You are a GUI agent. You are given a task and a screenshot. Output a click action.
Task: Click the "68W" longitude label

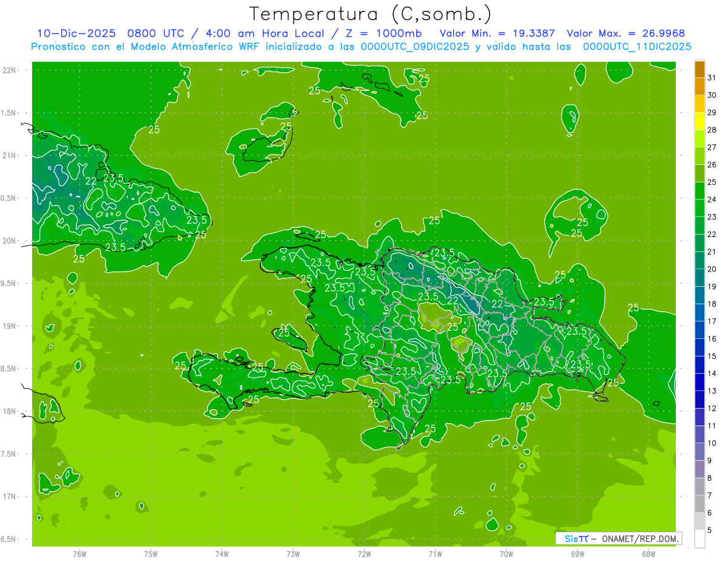pos(649,554)
